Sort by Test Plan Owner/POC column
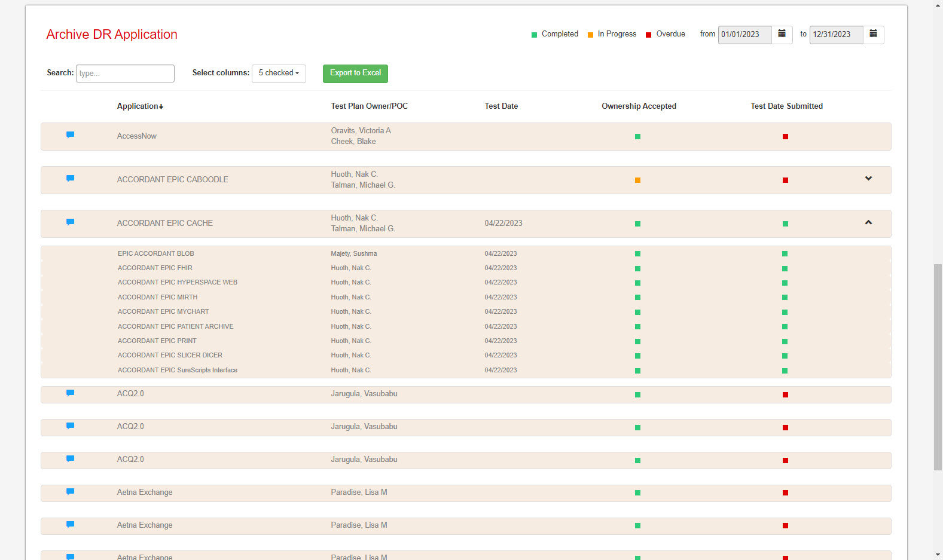The height and width of the screenshot is (560, 943). click(369, 106)
